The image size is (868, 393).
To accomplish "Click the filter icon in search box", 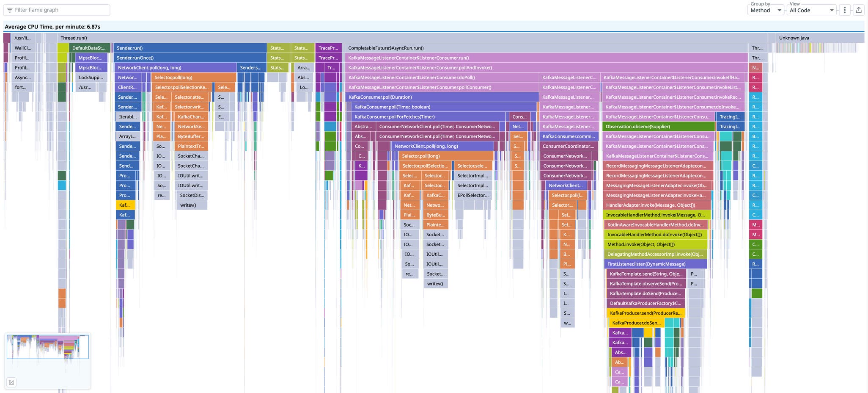I will click(x=10, y=10).
